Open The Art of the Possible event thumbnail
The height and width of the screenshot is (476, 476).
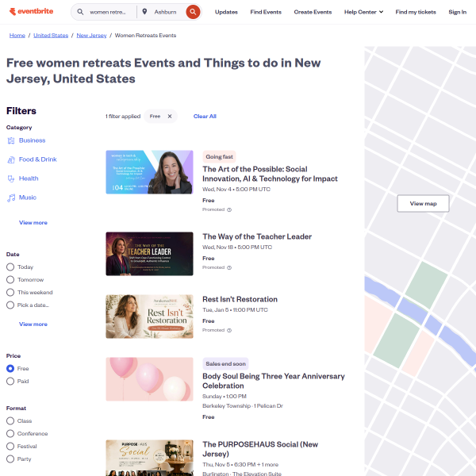149,172
